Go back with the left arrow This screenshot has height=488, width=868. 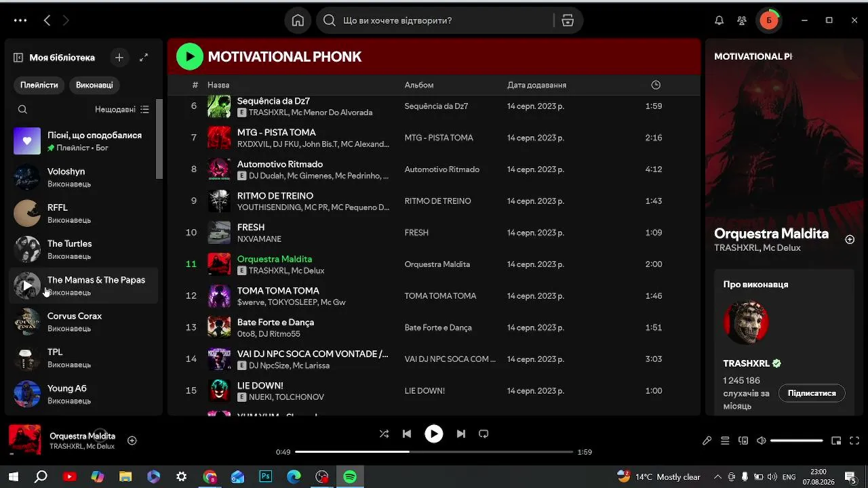(x=47, y=20)
